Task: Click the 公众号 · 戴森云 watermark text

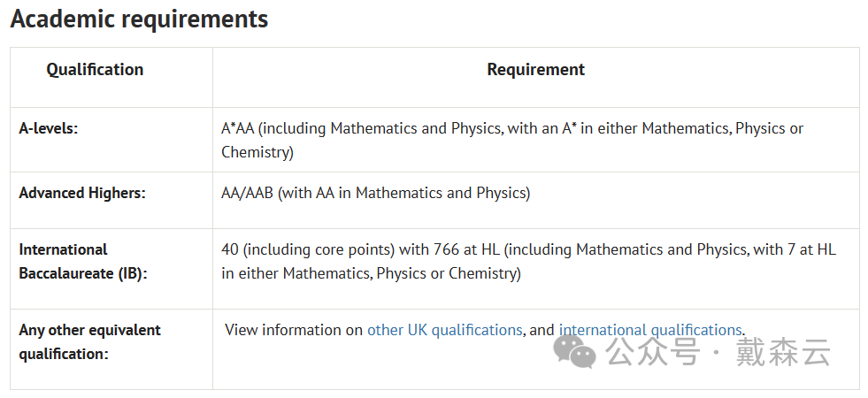Action: tap(718, 352)
